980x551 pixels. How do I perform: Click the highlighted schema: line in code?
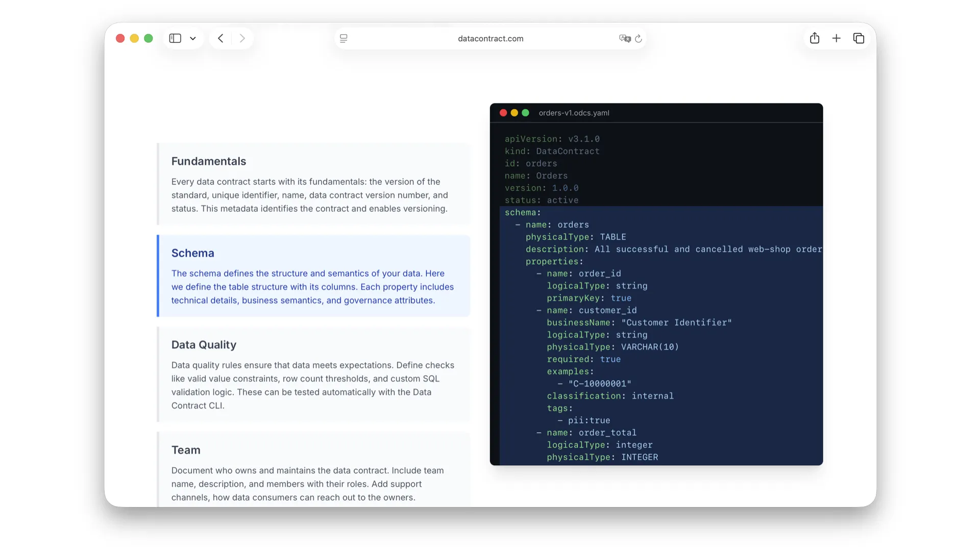(523, 212)
